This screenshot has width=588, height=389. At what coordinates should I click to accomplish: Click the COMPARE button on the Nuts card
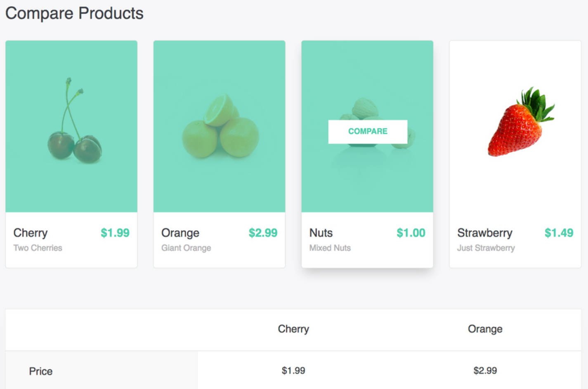pyautogui.click(x=367, y=131)
